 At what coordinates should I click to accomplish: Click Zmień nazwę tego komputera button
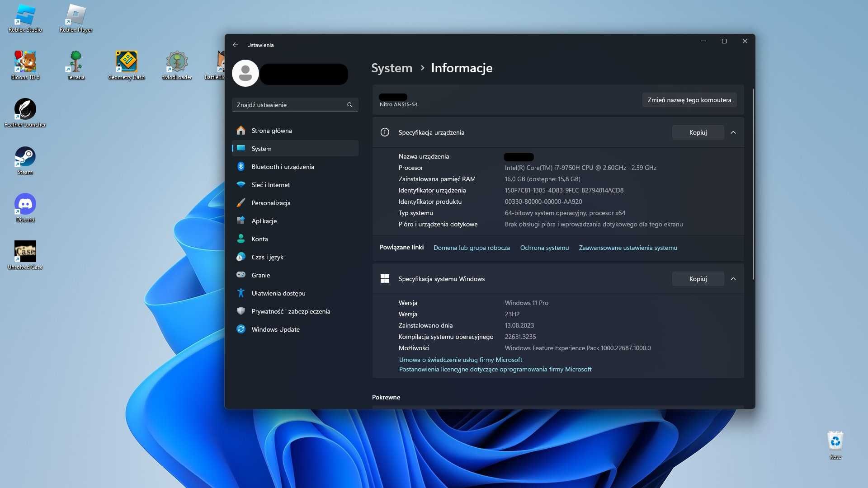pyautogui.click(x=689, y=100)
